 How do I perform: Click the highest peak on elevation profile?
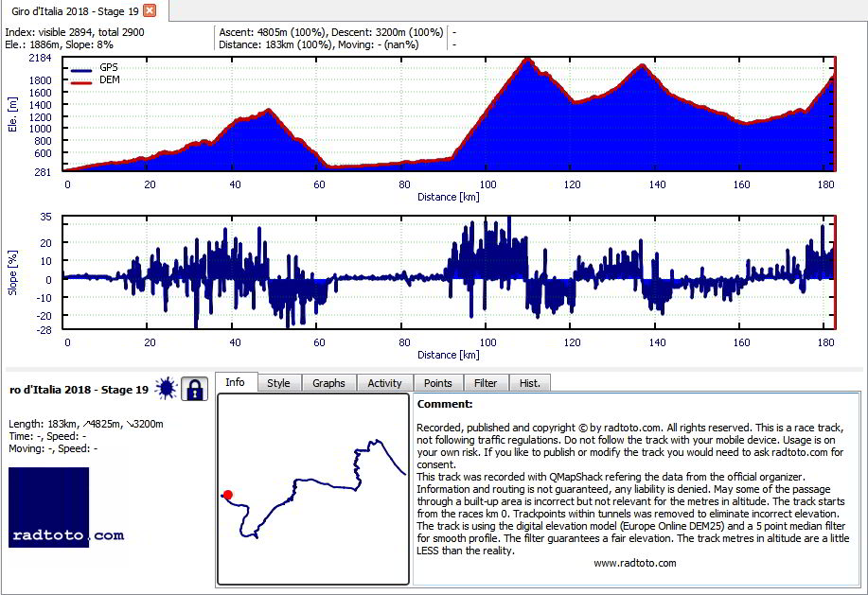[527, 60]
